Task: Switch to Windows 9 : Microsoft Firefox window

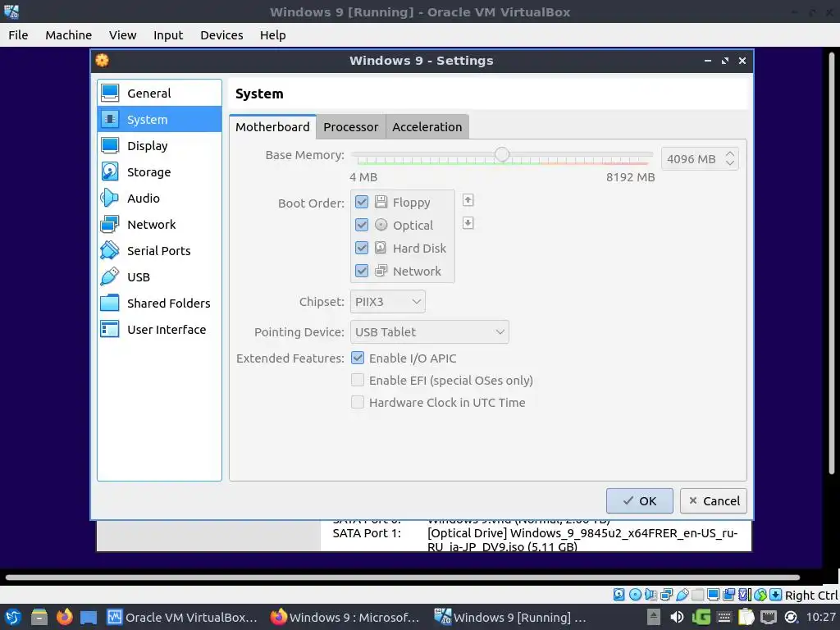Action: pyautogui.click(x=345, y=617)
